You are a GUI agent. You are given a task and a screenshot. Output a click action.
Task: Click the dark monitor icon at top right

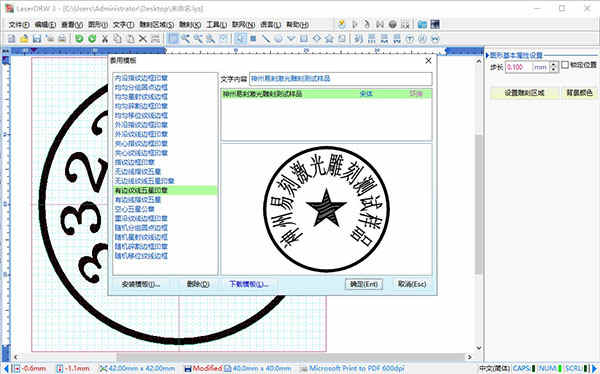point(435,24)
